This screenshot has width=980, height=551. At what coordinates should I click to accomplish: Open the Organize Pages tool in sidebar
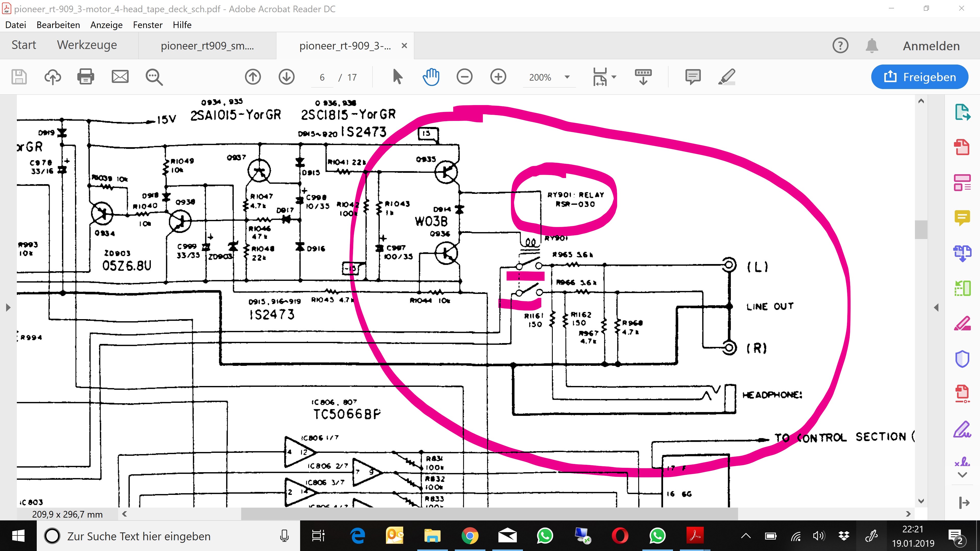[962, 288]
